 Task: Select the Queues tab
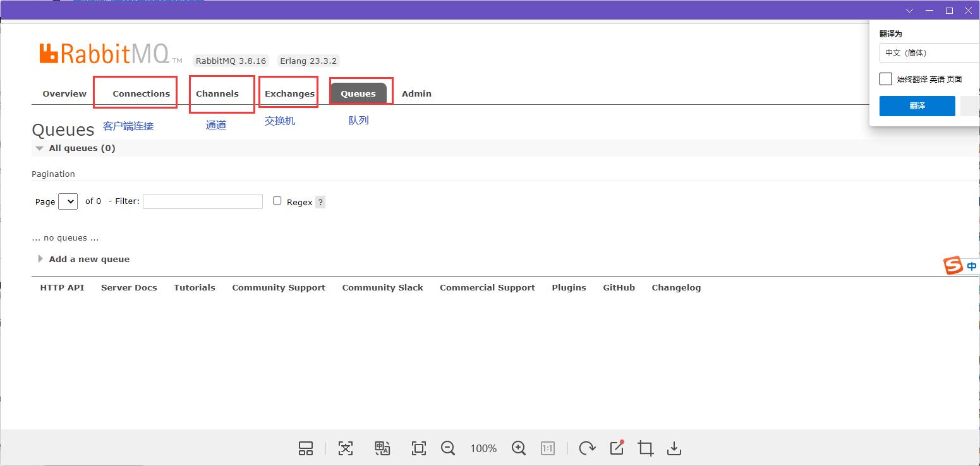(358, 93)
